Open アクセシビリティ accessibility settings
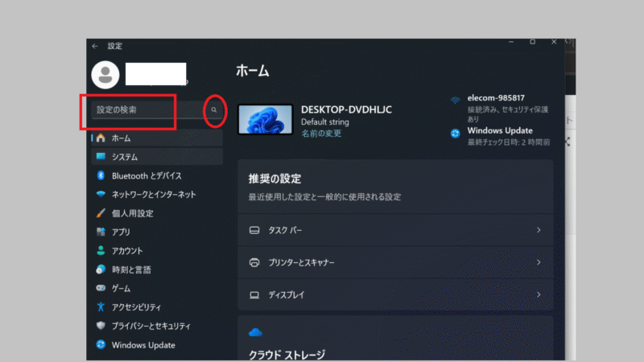 [x=157, y=307]
